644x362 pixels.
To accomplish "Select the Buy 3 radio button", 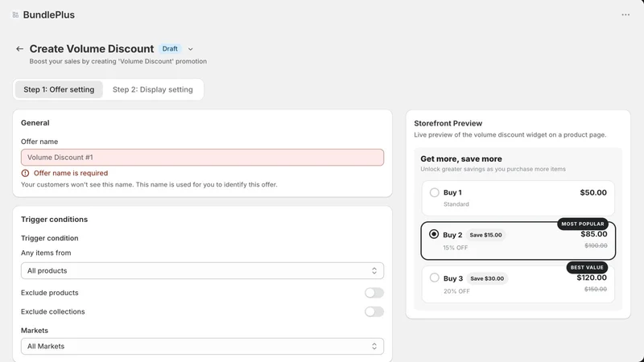I will pos(434,278).
